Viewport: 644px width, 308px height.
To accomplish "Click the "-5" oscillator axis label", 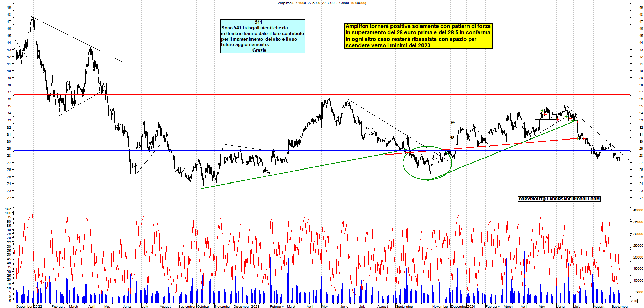I will (x=10, y=300).
